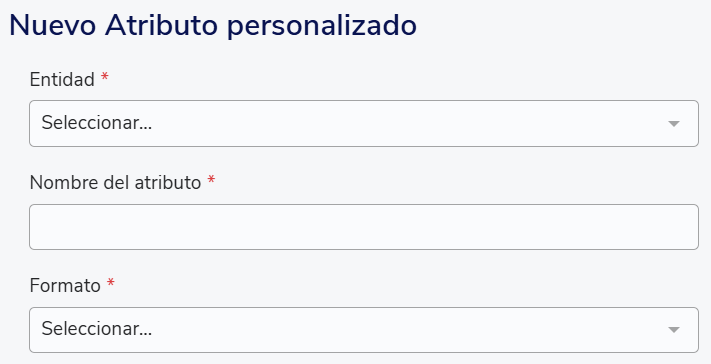This screenshot has height=364, width=711.
Task: Open the Entidad dropdown
Action: [364, 123]
